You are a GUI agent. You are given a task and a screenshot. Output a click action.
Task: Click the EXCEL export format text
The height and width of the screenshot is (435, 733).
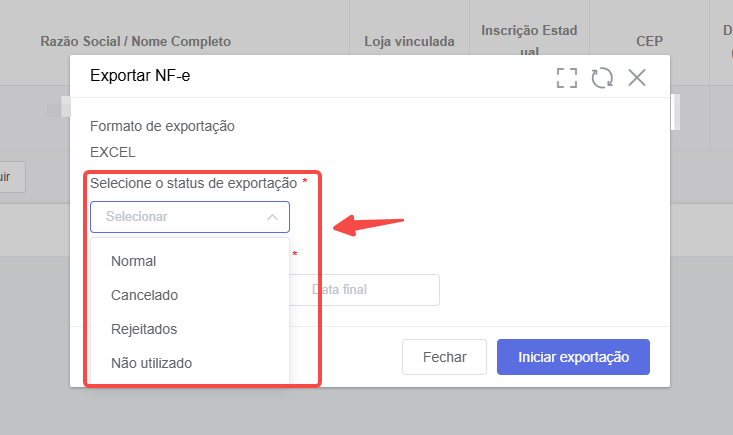(113, 152)
